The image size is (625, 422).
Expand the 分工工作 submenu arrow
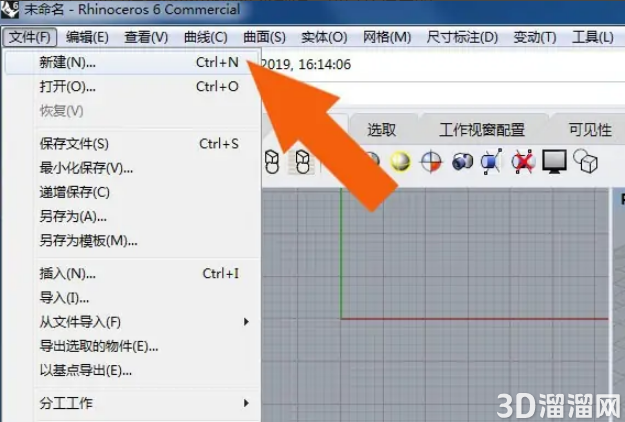pyautogui.click(x=246, y=403)
